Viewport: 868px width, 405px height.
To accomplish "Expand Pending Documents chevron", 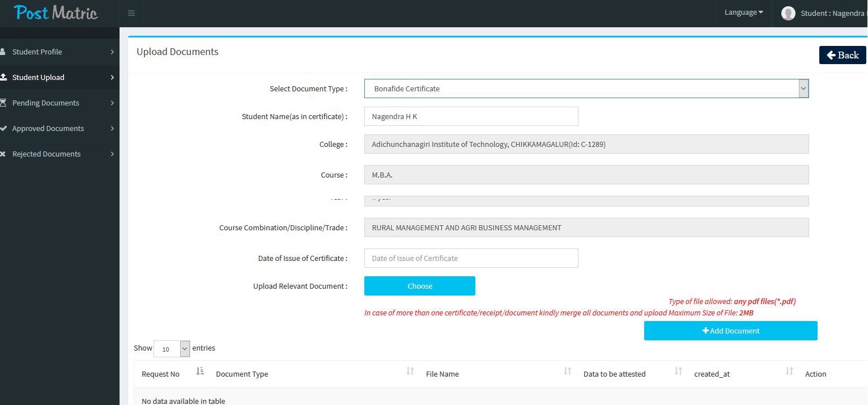I will (112, 103).
